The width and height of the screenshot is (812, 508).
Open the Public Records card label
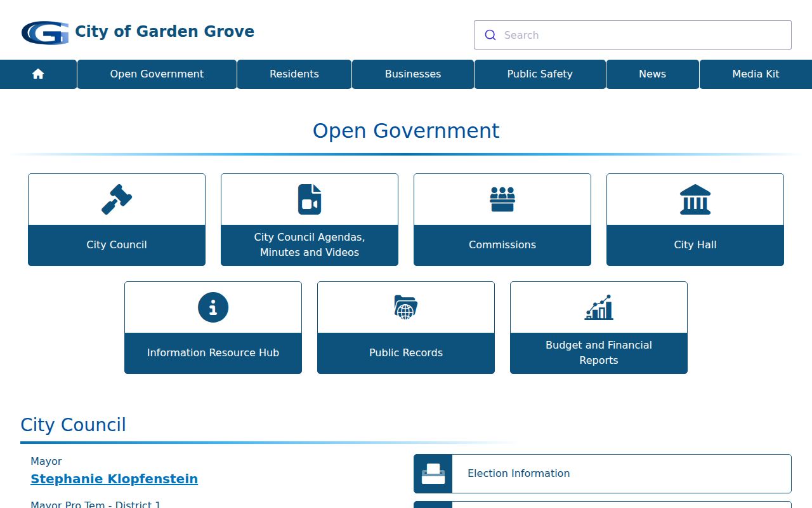(x=406, y=353)
